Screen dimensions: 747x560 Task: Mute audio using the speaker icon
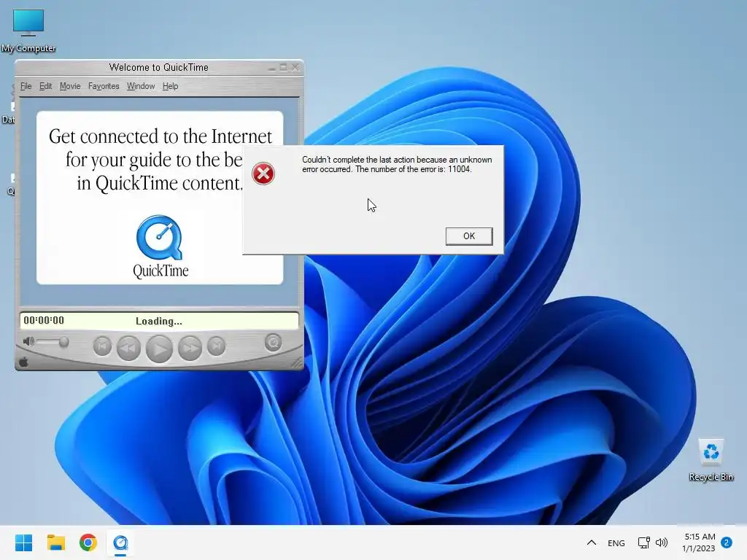tap(28, 341)
